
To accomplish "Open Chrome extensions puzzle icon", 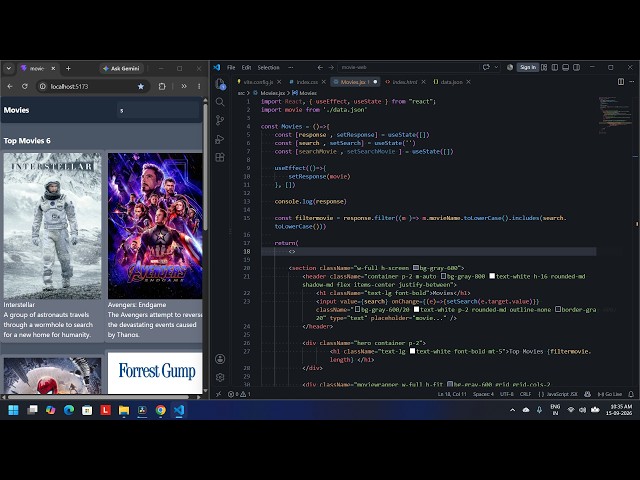I will pos(162,87).
